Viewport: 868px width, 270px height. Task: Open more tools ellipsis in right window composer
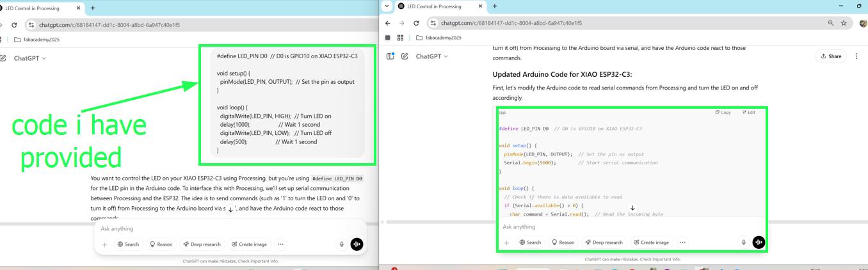tap(682, 242)
